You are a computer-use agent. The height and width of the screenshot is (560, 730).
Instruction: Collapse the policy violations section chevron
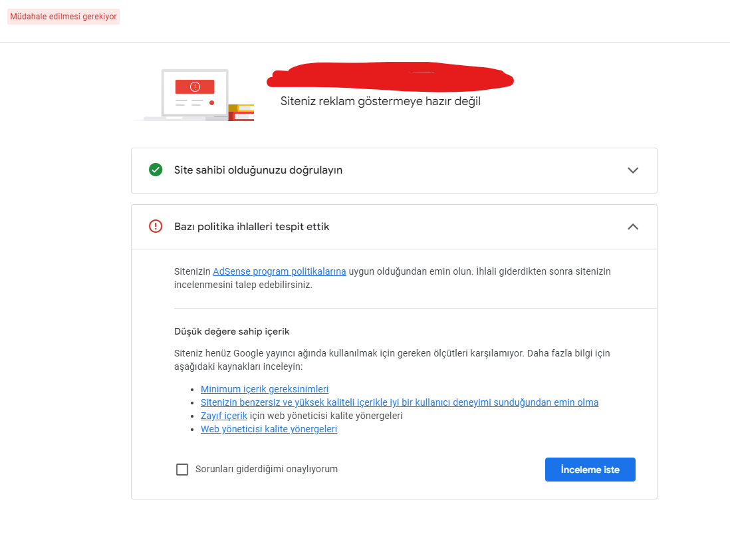click(633, 226)
